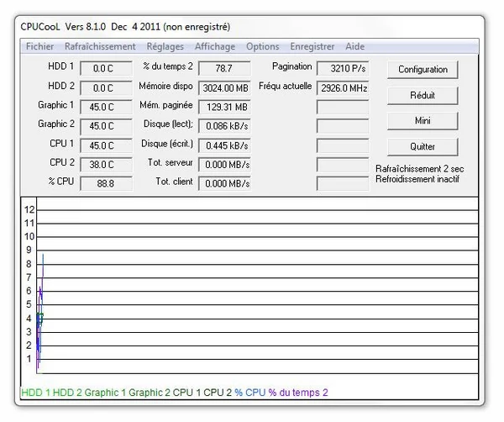
Task: Click the Graphic 2 legend label
Action: 150,393
